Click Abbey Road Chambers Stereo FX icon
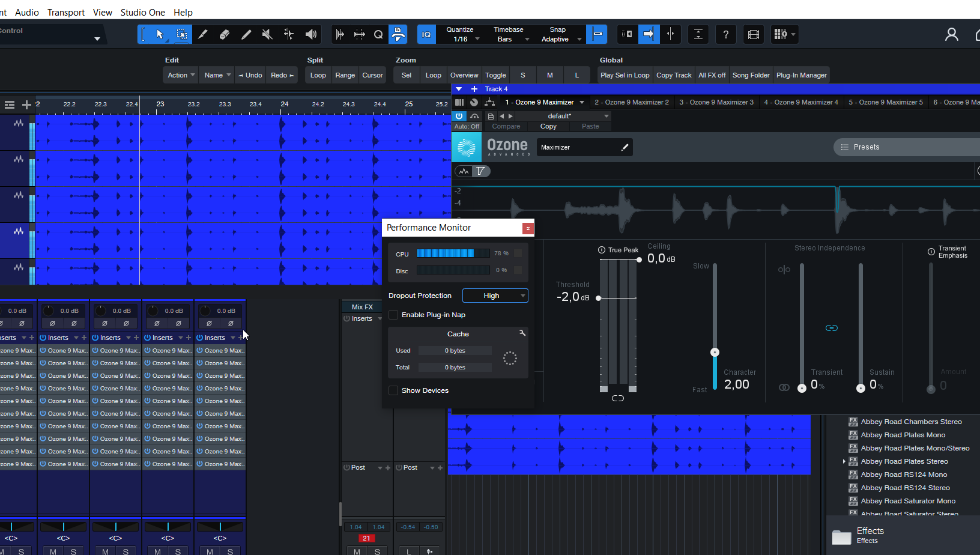980x555 pixels. pyautogui.click(x=853, y=422)
